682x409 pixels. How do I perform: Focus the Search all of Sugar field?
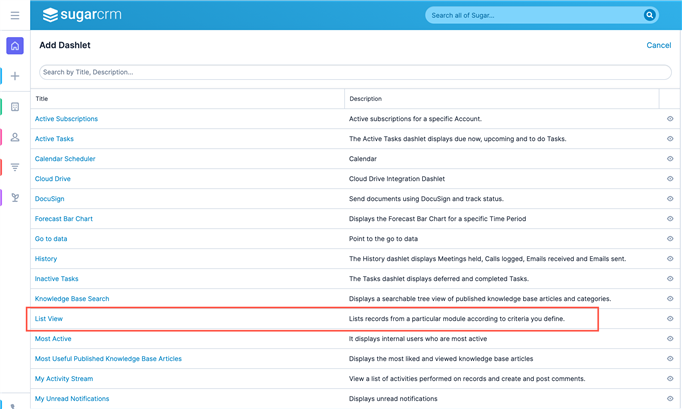[x=535, y=15]
